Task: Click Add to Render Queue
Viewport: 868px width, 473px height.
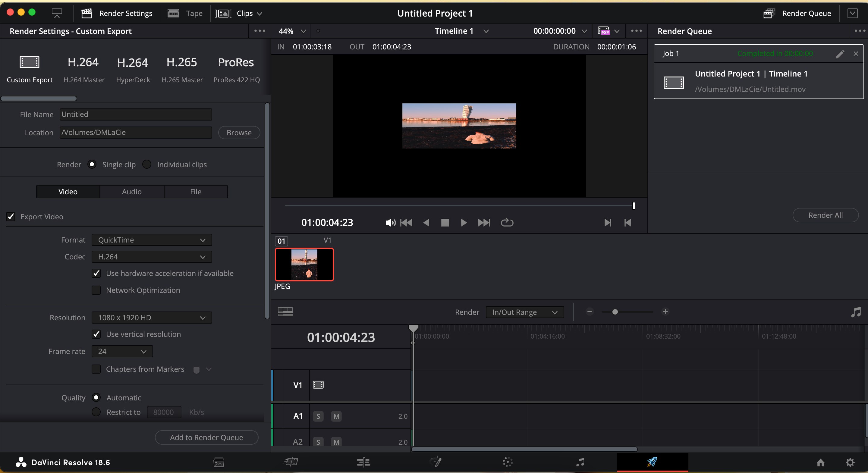Action: point(206,437)
